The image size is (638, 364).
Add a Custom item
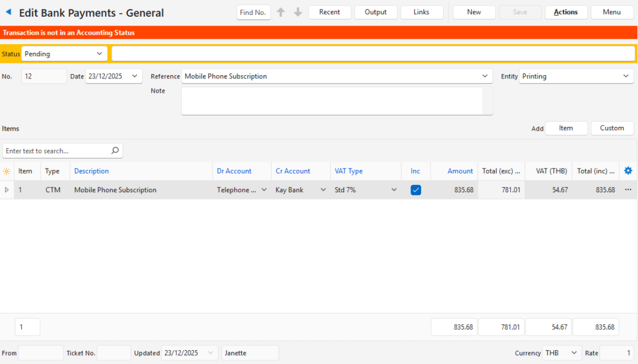pyautogui.click(x=612, y=128)
